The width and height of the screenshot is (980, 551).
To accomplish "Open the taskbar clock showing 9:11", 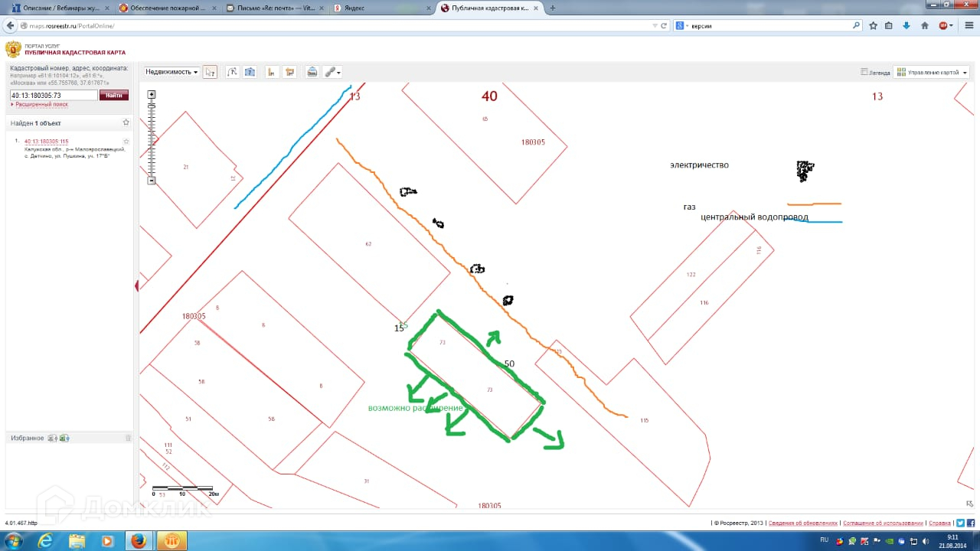I will 952,540.
